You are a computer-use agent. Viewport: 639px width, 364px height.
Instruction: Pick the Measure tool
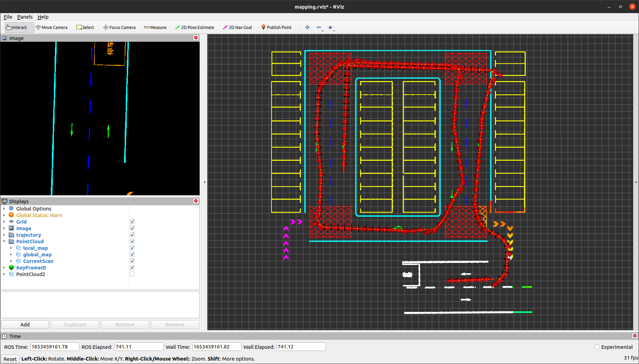pos(155,27)
